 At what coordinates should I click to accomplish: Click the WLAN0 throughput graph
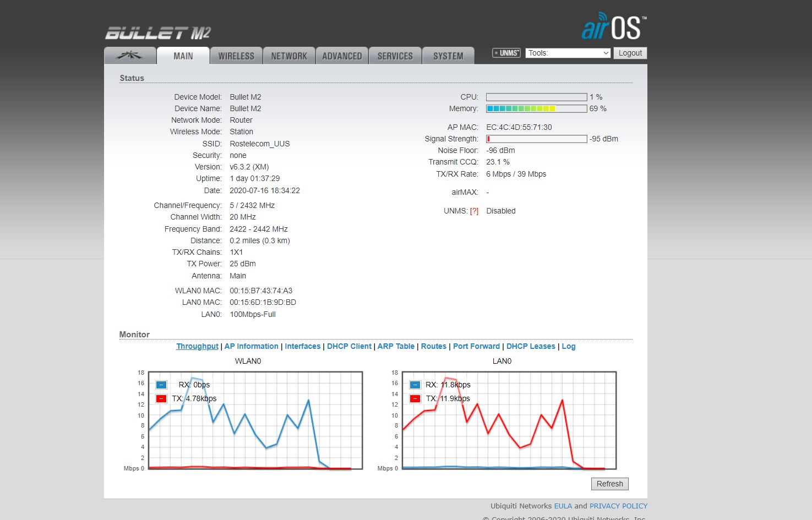[x=255, y=420]
